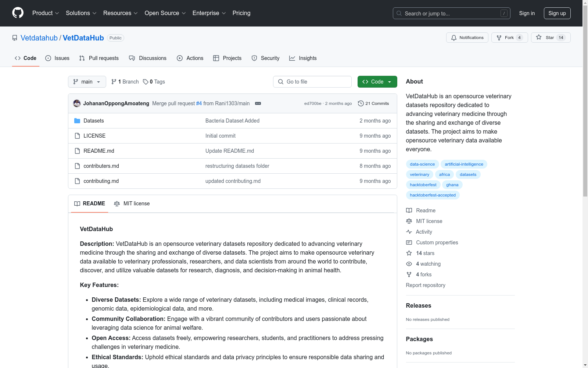Click the repository icon beside Vetdatahub
Image resolution: width=588 pixels, height=368 pixels.
(15, 38)
